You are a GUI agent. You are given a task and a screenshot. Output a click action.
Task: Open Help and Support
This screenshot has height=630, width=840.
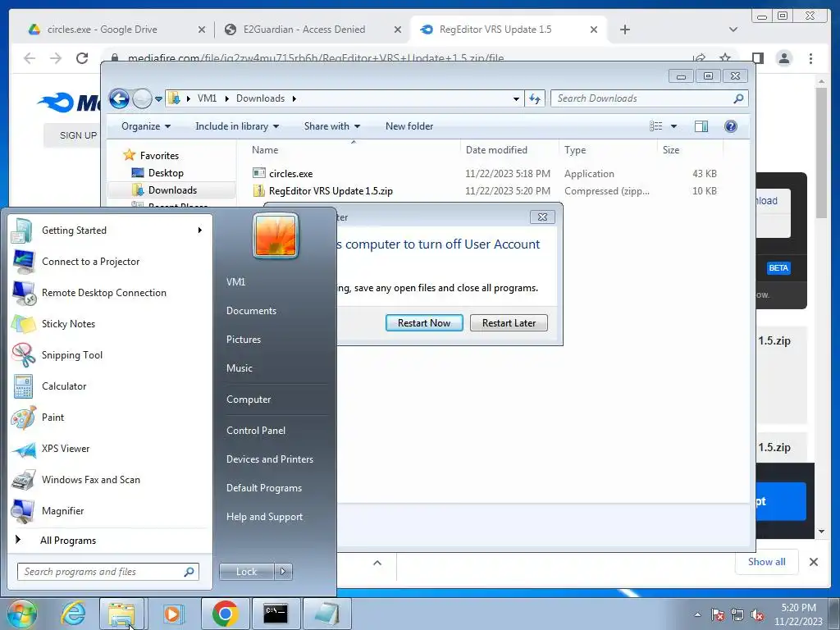pyautogui.click(x=264, y=517)
